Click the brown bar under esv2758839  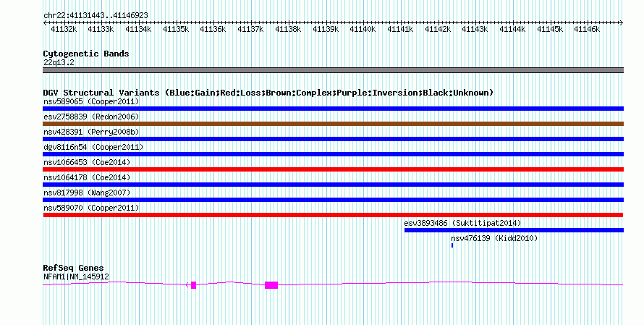tap(333, 124)
